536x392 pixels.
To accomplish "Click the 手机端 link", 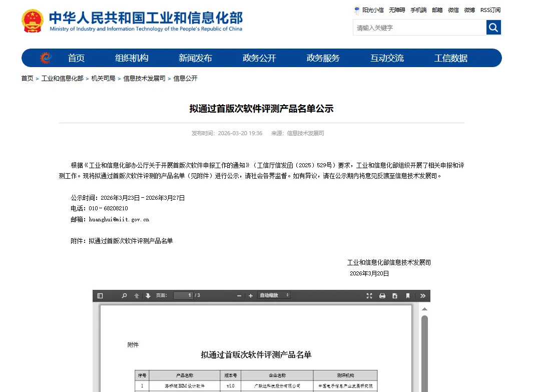I will [418, 10].
